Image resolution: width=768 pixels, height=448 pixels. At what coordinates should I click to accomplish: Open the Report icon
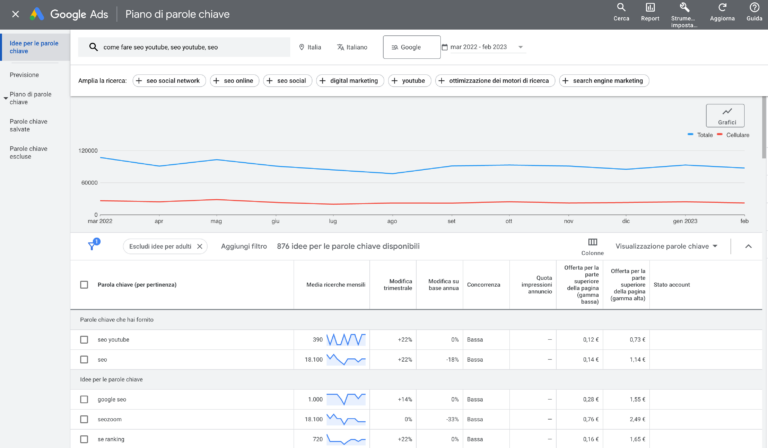[650, 12]
